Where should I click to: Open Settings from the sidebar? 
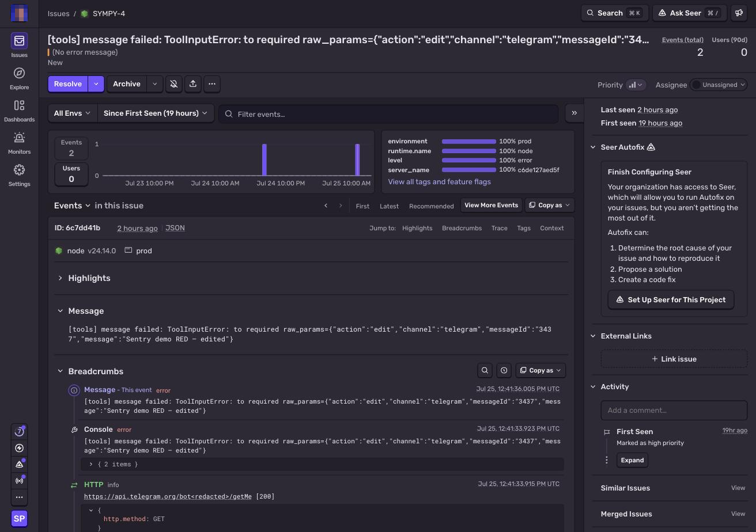(x=19, y=175)
